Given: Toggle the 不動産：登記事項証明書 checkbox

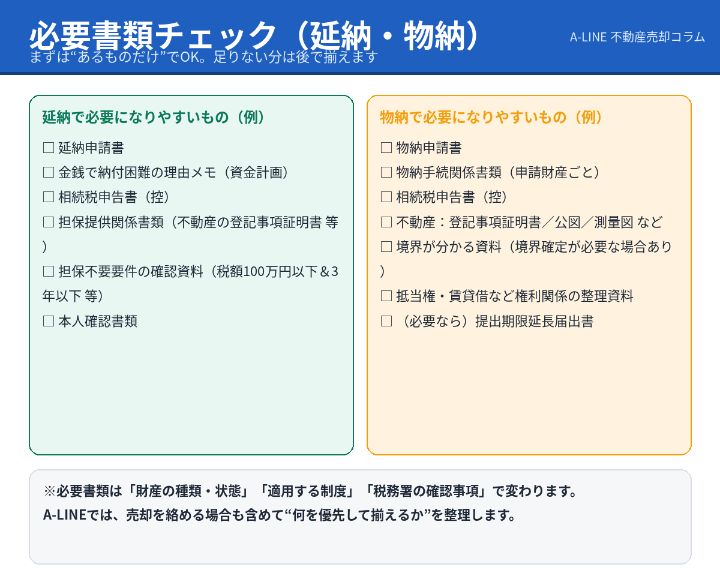Looking at the screenshot, I should (x=386, y=223).
